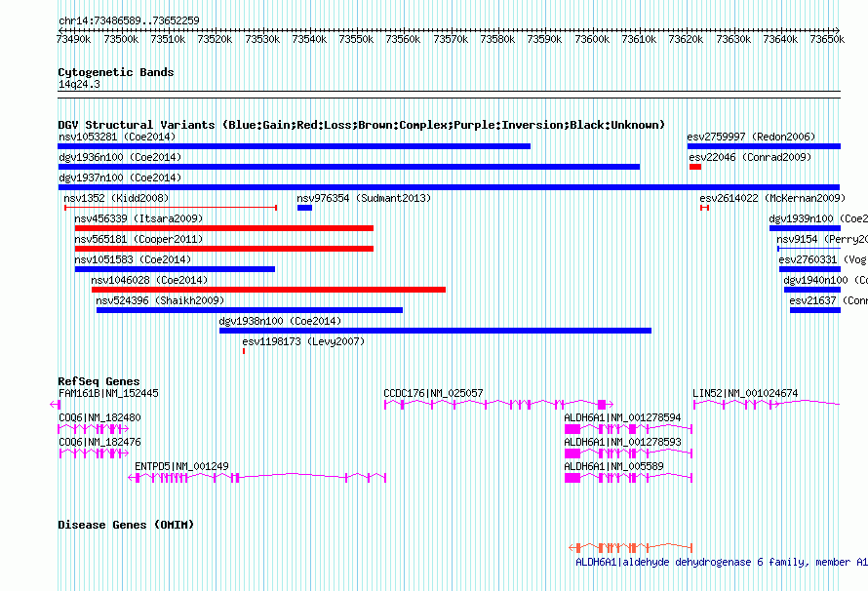868x591 pixels.
Task: Click the nsv565181 (Cooper2011) red loss bar
Action: pos(224,249)
